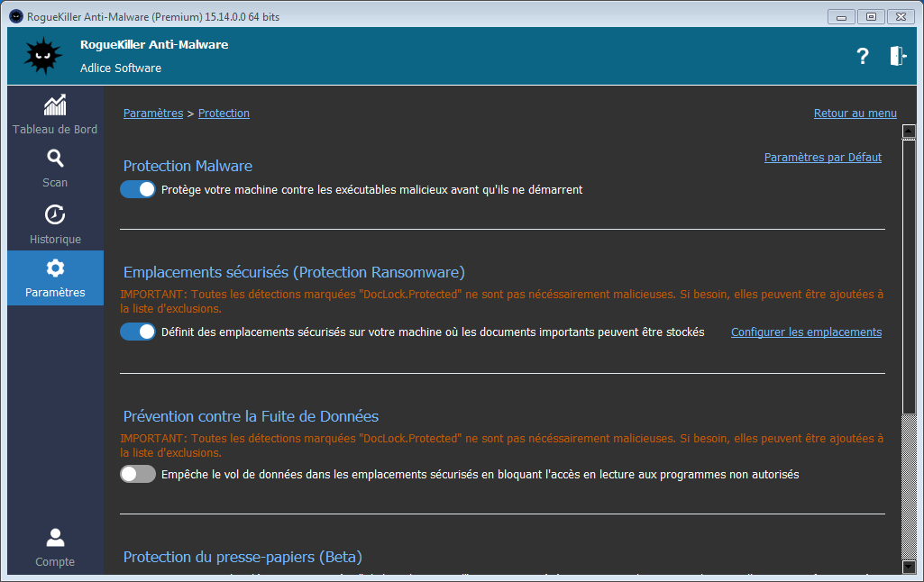Open the Tableau de Bord dashboard icon

point(55,105)
